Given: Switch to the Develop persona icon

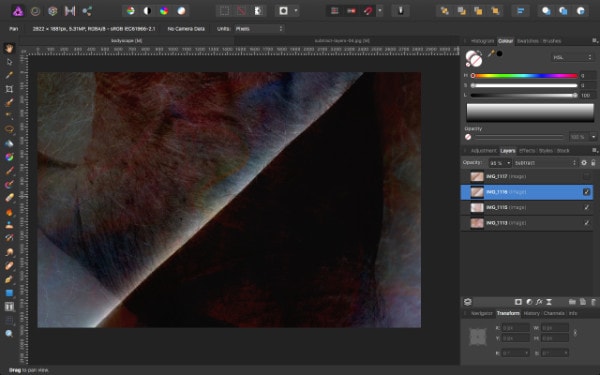Looking at the screenshot, I should tap(53, 11).
